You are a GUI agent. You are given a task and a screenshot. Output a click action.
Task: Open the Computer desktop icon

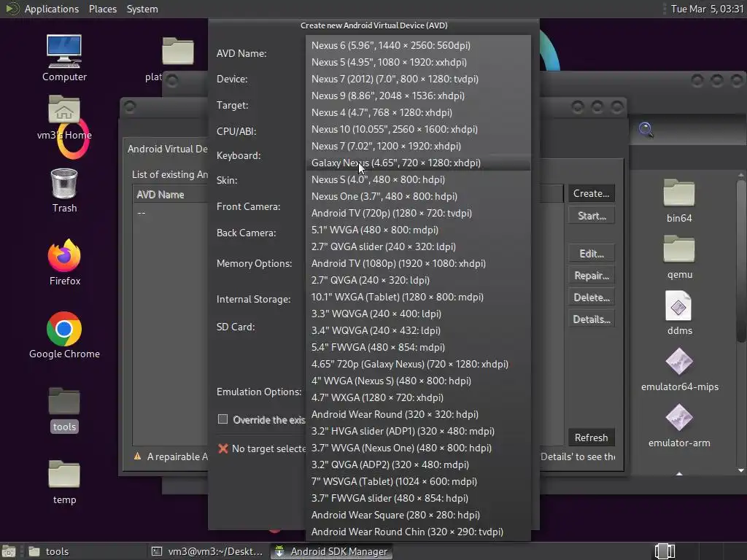[x=64, y=52]
